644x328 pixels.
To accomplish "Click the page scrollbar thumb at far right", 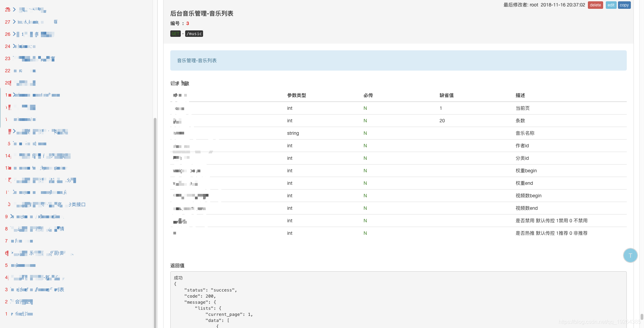I will click(642, 317).
